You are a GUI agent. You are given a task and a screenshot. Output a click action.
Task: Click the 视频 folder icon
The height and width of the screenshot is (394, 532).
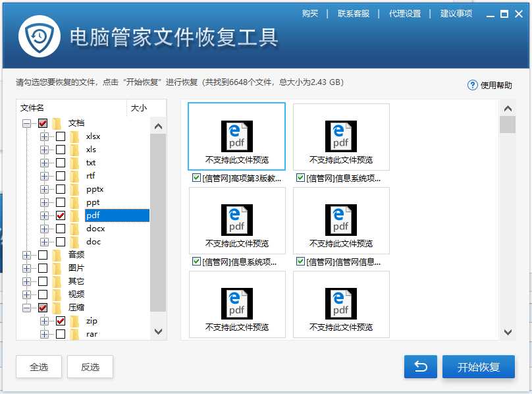tap(57, 295)
